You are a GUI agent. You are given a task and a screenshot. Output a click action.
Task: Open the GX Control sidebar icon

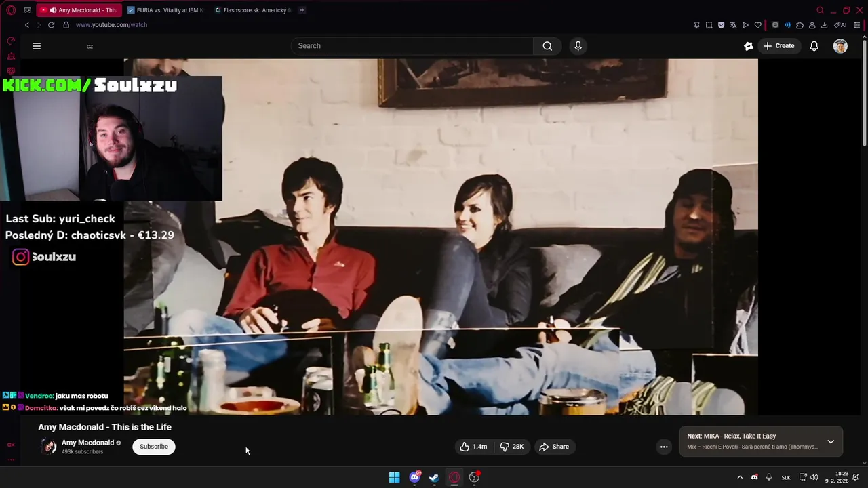(x=11, y=41)
